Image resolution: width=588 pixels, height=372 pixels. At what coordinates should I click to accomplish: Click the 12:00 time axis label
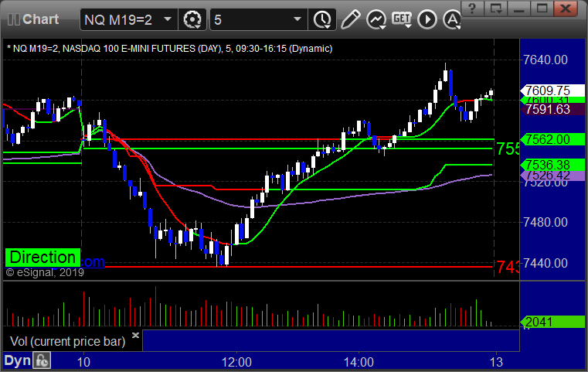(236, 362)
